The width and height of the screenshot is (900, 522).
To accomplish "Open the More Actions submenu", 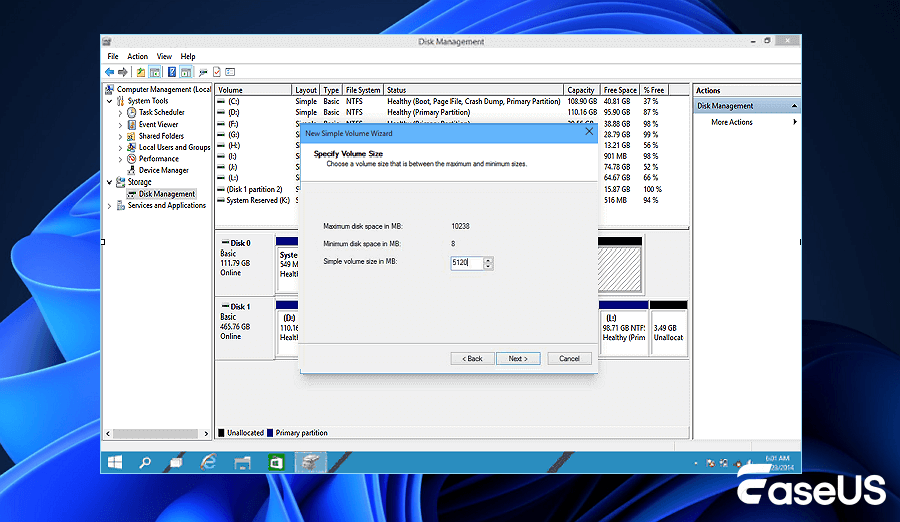I will pos(746,122).
